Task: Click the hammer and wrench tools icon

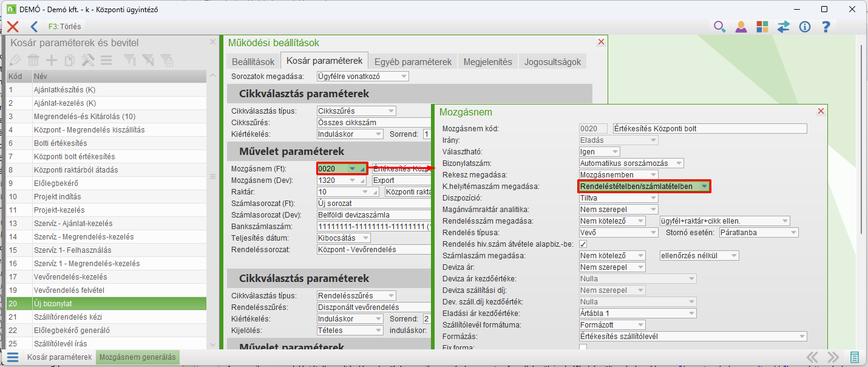Action: (88, 60)
